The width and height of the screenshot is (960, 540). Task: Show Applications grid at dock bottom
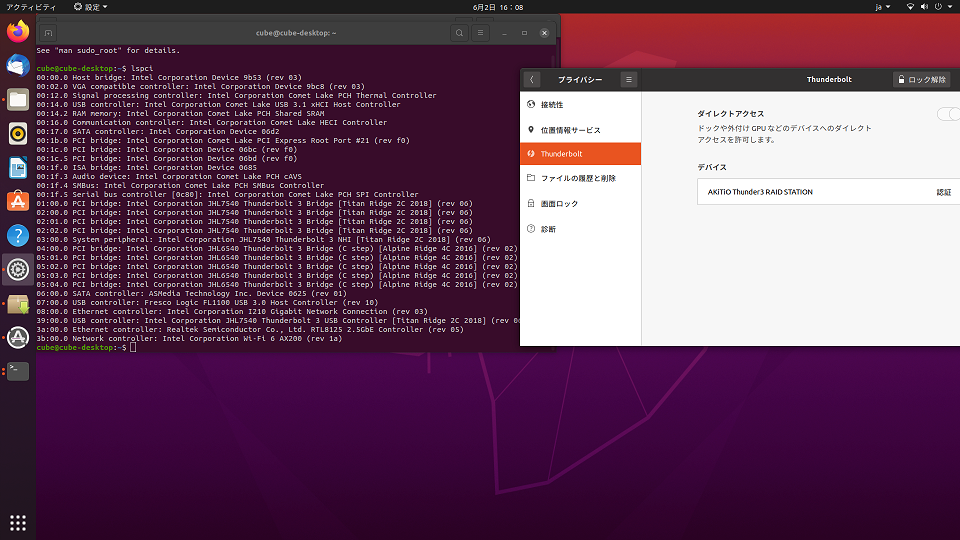pos(18,523)
